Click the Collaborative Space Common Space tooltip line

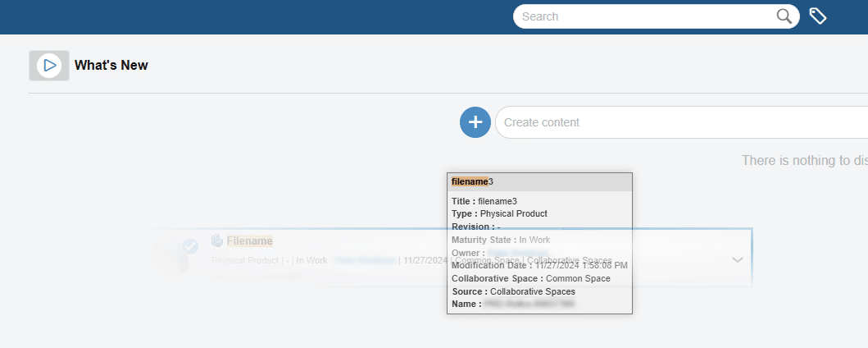pos(530,278)
